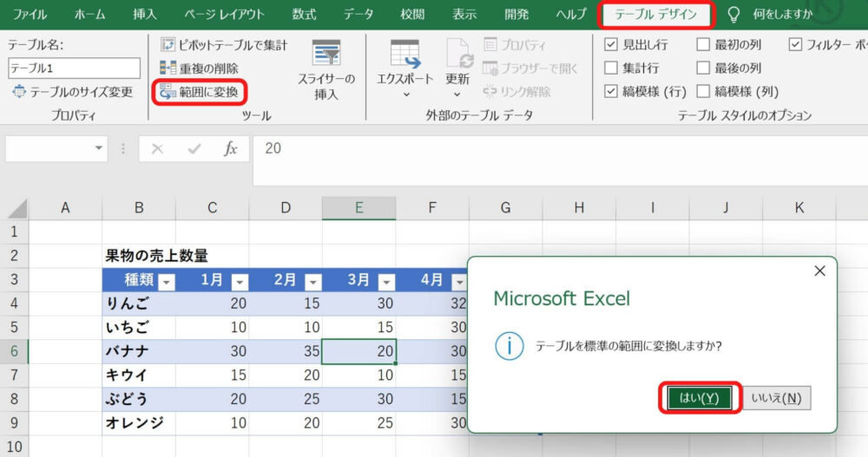Switch to the ホーム tab

[89, 15]
